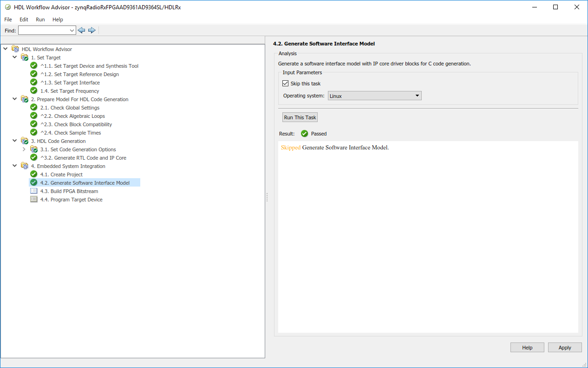Expand the 3.1 Set Code Generation Options node

[24, 149]
